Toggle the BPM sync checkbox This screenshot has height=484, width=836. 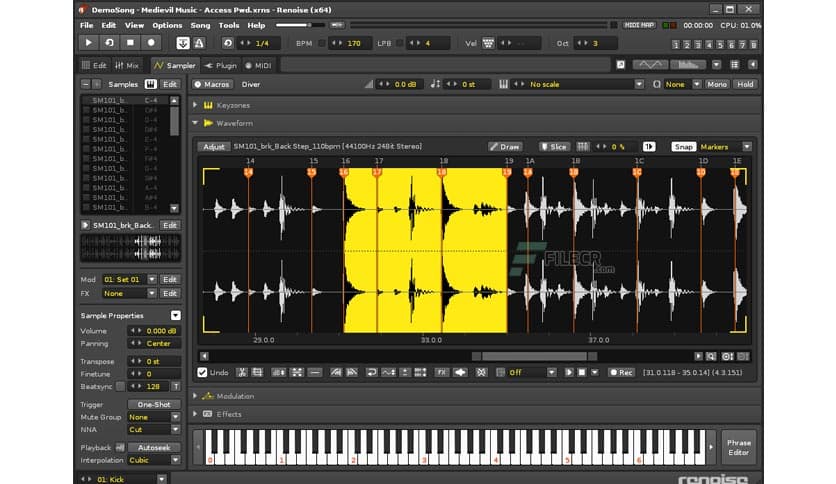[321, 43]
